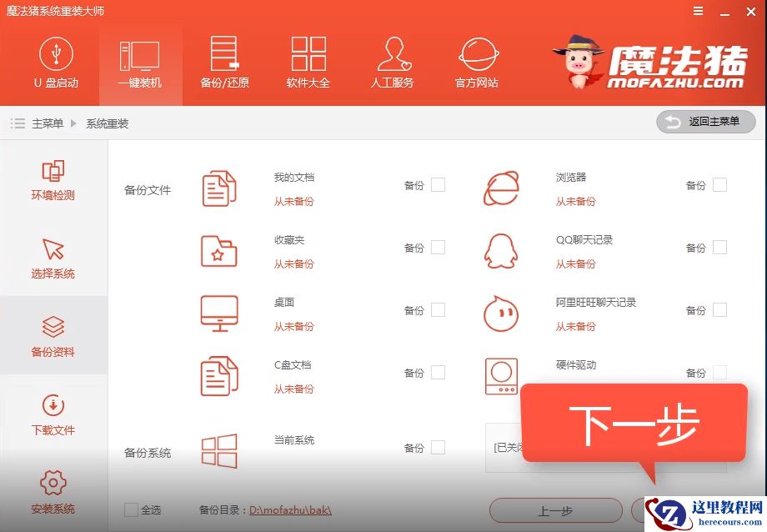Enable backup for 我的文档
This screenshot has width=767, height=532.
tap(438, 185)
